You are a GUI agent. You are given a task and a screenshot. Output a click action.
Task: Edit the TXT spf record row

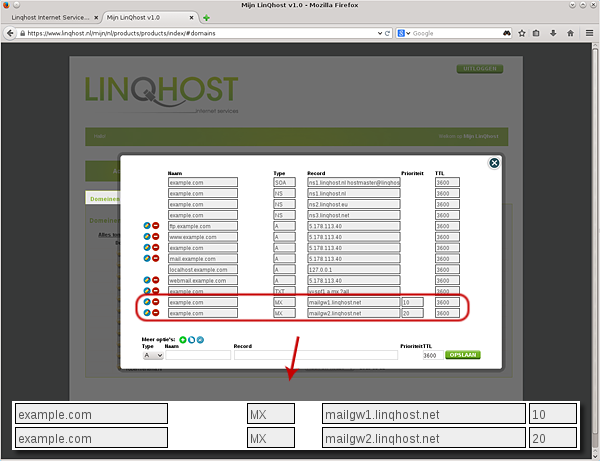coord(147,291)
